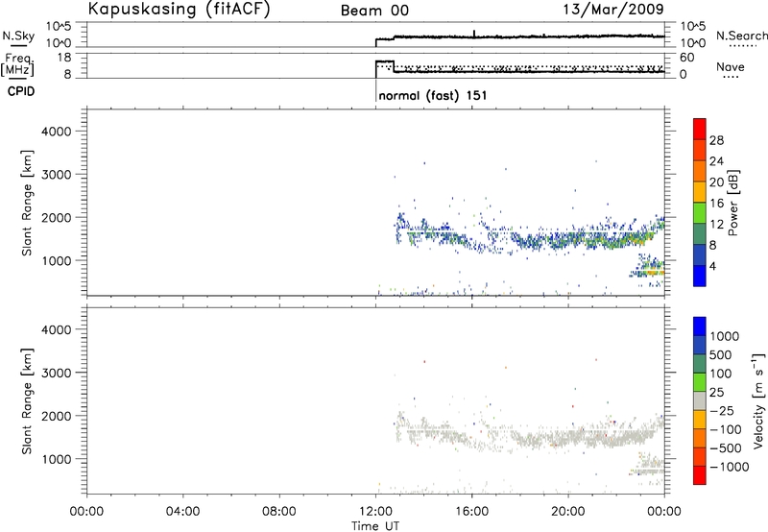This screenshot has height=532, width=768.
Task: Click the blue bottom of the Power colorbar
Action: click(x=700, y=276)
